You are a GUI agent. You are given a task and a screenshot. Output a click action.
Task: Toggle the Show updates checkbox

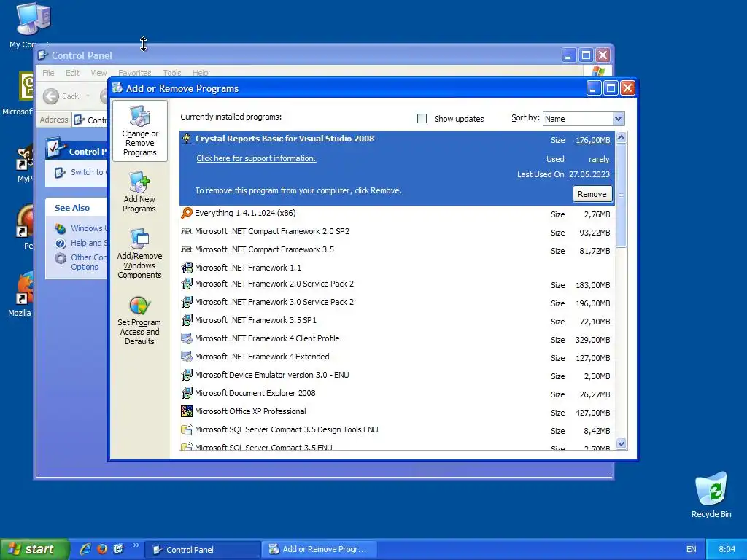point(422,119)
